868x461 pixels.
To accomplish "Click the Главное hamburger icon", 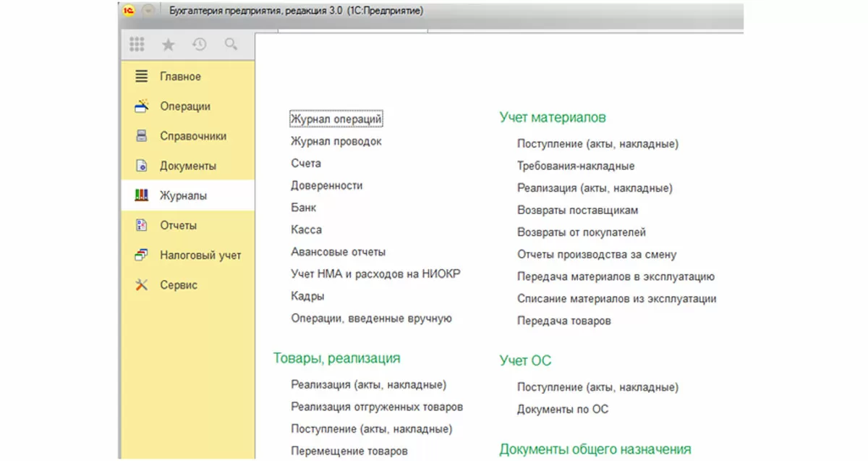I will pyautogui.click(x=142, y=77).
